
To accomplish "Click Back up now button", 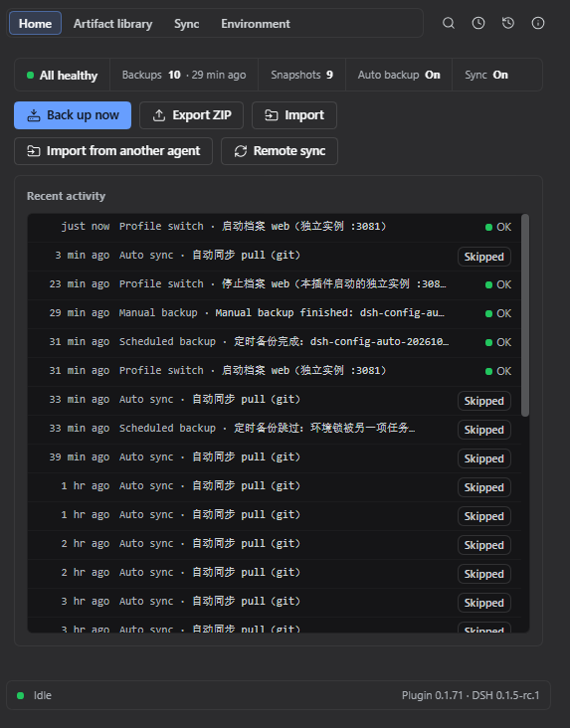I will point(73,115).
